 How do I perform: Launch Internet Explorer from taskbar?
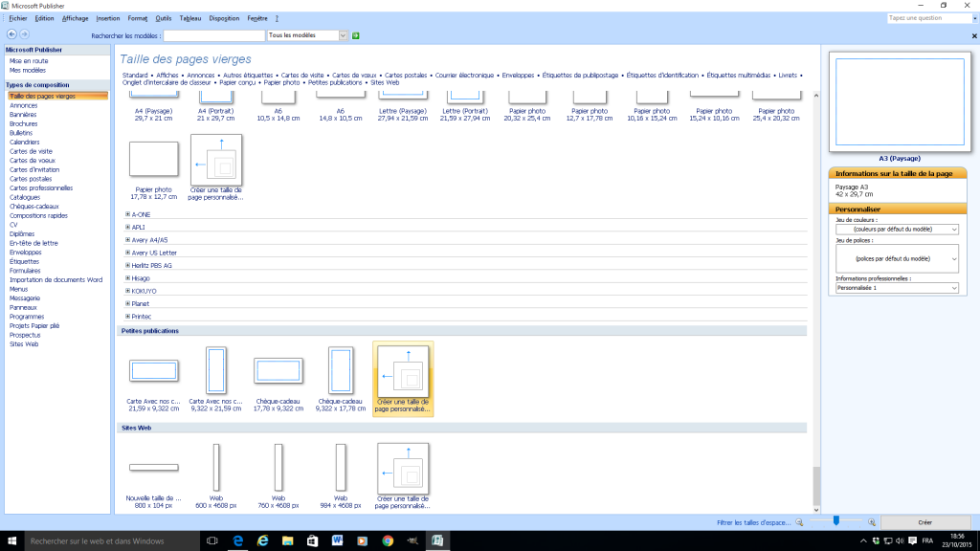click(x=262, y=541)
